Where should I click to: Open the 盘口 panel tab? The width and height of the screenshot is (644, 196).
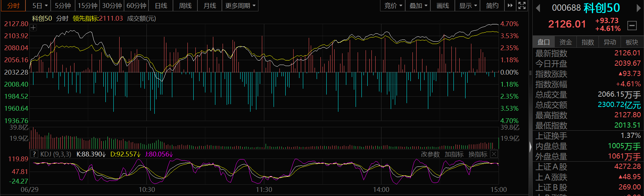pyautogui.click(x=544, y=42)
